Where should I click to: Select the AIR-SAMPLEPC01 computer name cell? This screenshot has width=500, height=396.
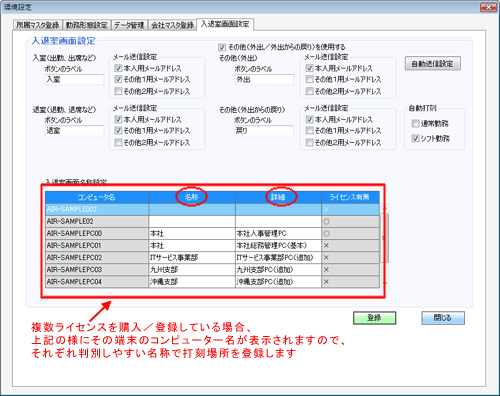[97, 246]
